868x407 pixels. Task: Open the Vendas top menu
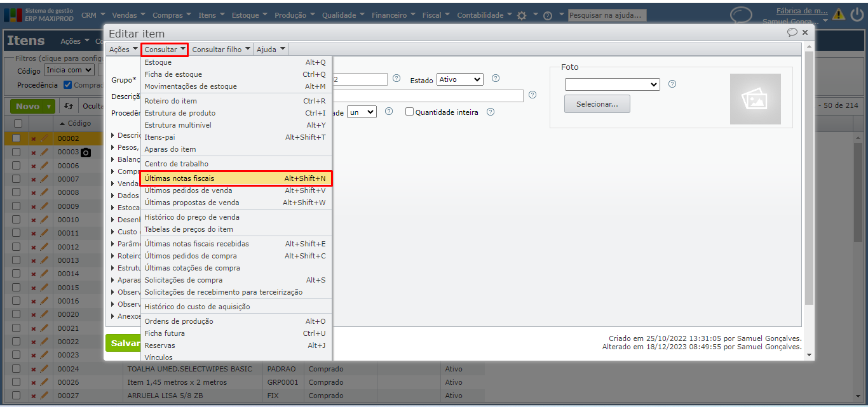pos(129,15)
